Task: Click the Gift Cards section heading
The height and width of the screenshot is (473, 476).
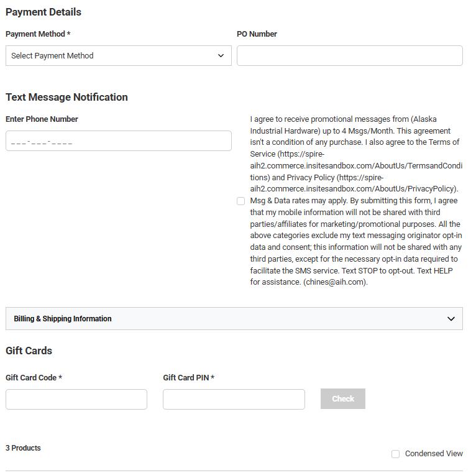Action: pyautogui.click(x=29, y=351)
